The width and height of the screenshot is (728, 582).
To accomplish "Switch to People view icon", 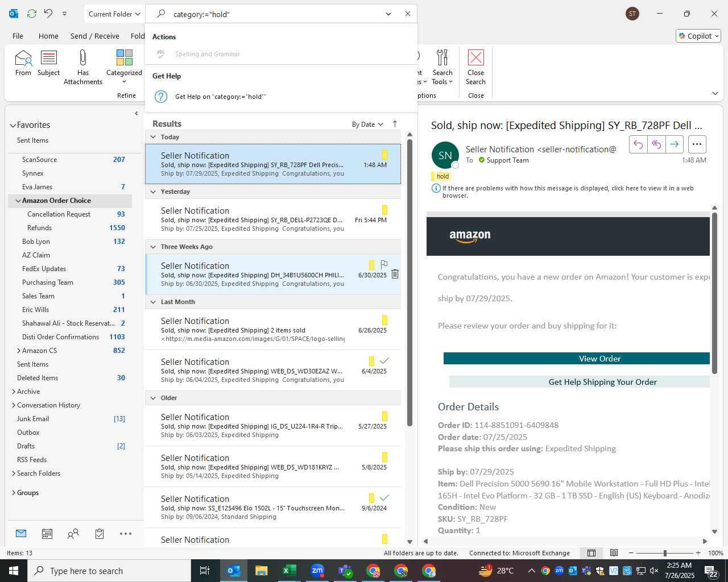I will click(x=73, y=534).
